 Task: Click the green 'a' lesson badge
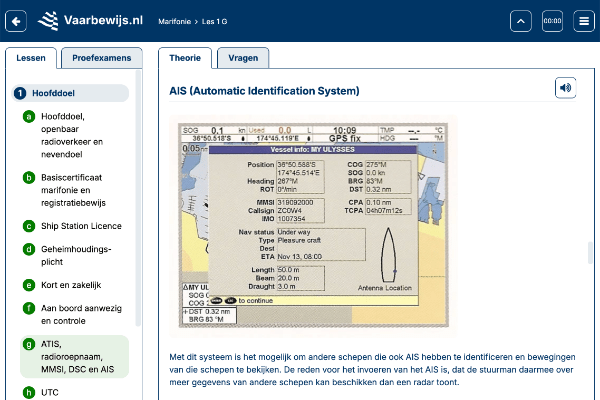click(x=29, y=116)
